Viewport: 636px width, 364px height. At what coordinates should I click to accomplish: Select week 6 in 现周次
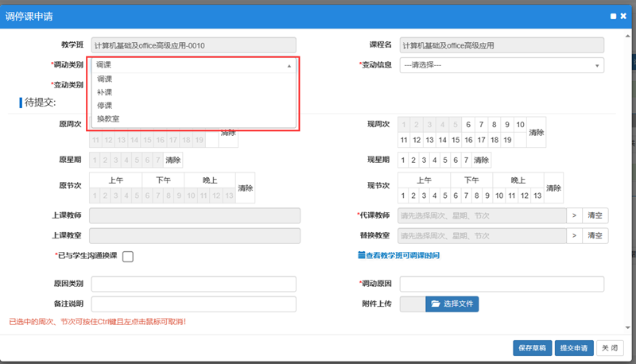click(x=469, y=125)
